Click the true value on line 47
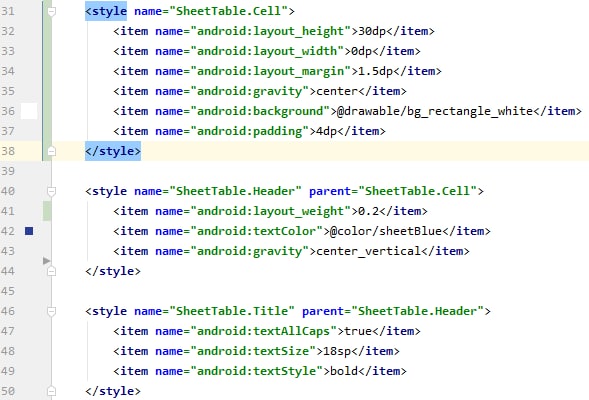589x400 pixels. pos(358,331)
